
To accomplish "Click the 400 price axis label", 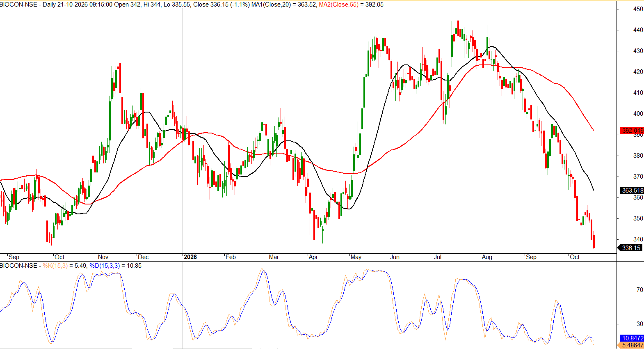I will click(x=638, y=114).
